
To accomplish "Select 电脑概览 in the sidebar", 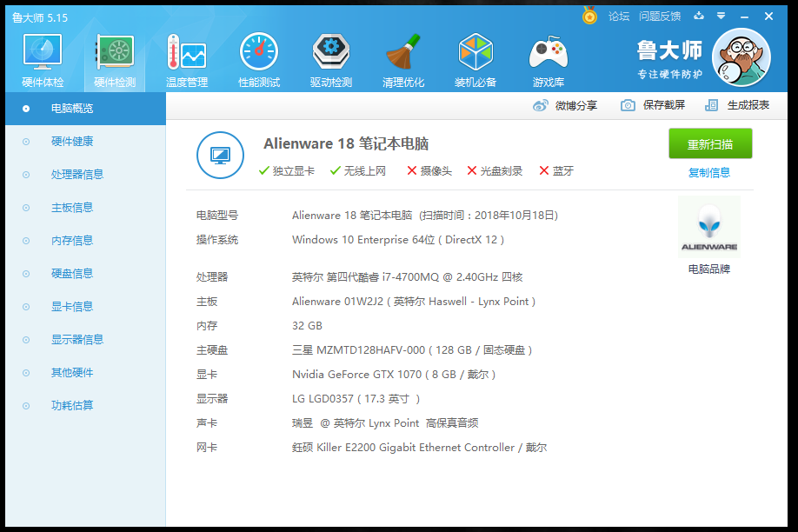I will click(85, 109).
